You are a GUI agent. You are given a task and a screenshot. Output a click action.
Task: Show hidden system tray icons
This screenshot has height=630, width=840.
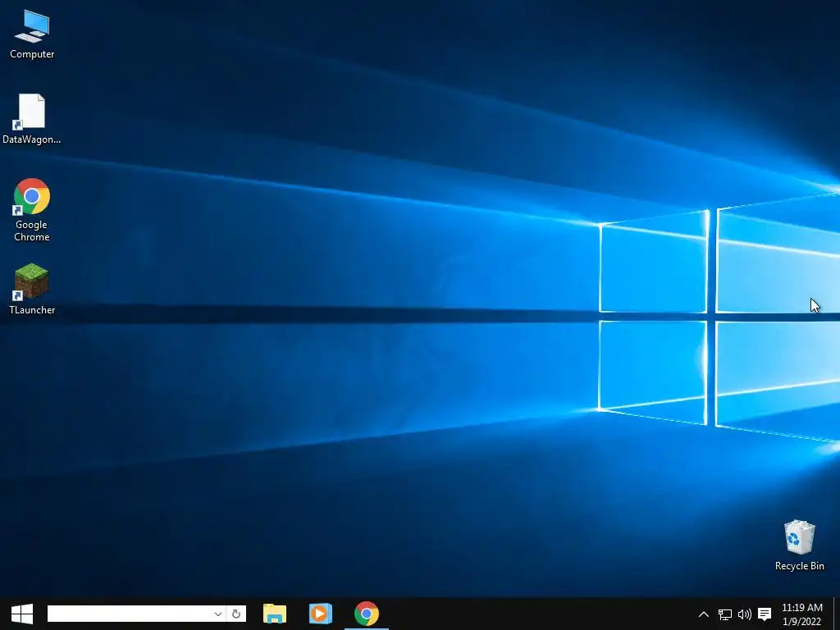pyautogui.click(x=704, y=614)
